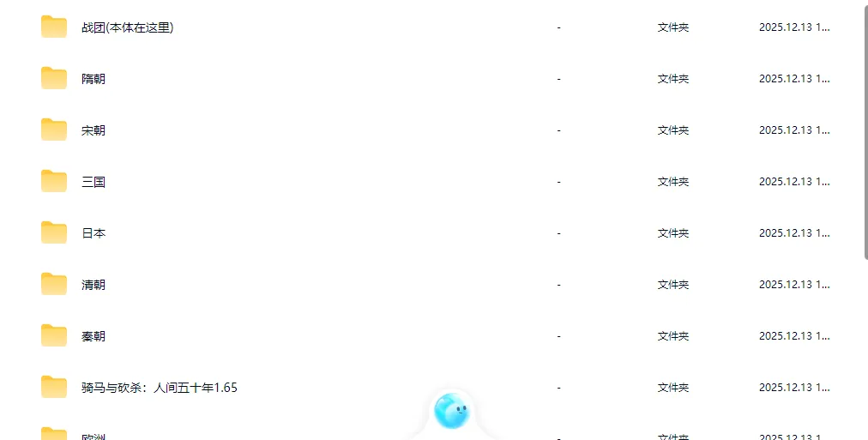Click the 骑马与砍杀 folder icon
This screenshot has height=440, width=868.
coord(54,387)
